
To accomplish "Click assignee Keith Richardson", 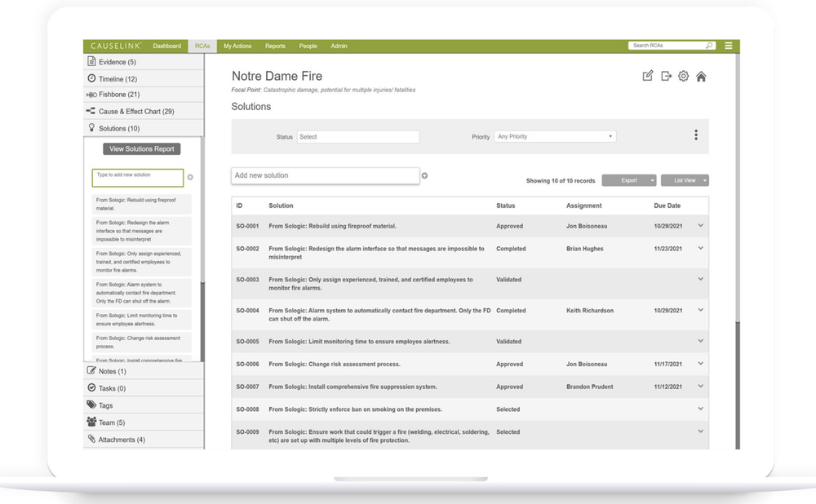I will tap(590, 311).
